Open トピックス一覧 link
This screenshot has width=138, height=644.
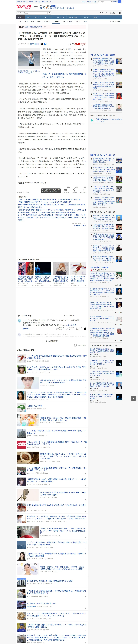(115, 22)
